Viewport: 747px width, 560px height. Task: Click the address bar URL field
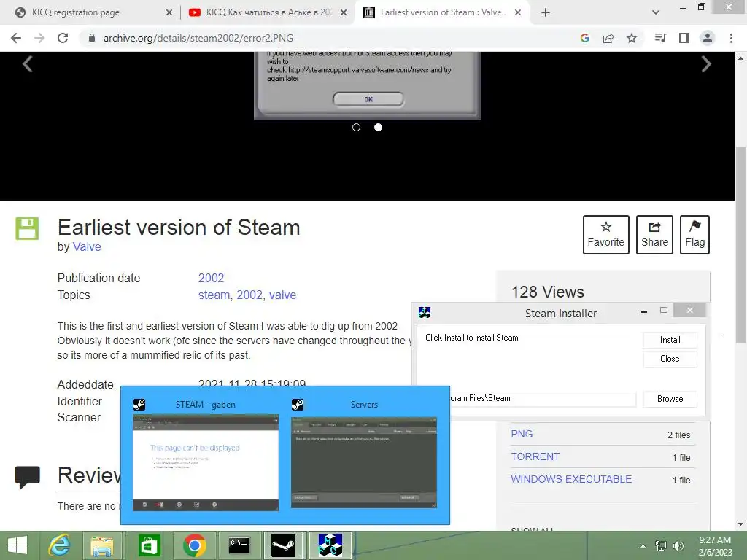pos(329,38)
